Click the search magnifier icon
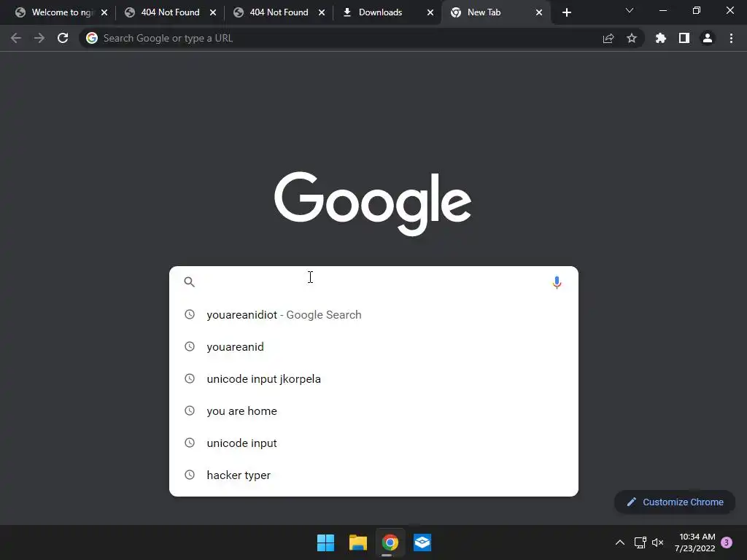The height and width of the screenshot is (560, 747). click(190, 282)
